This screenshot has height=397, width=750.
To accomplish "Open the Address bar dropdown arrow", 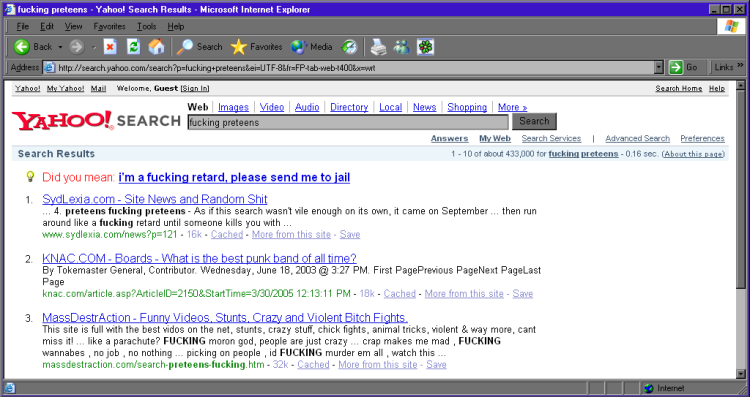I will click(x=659, y=67).
